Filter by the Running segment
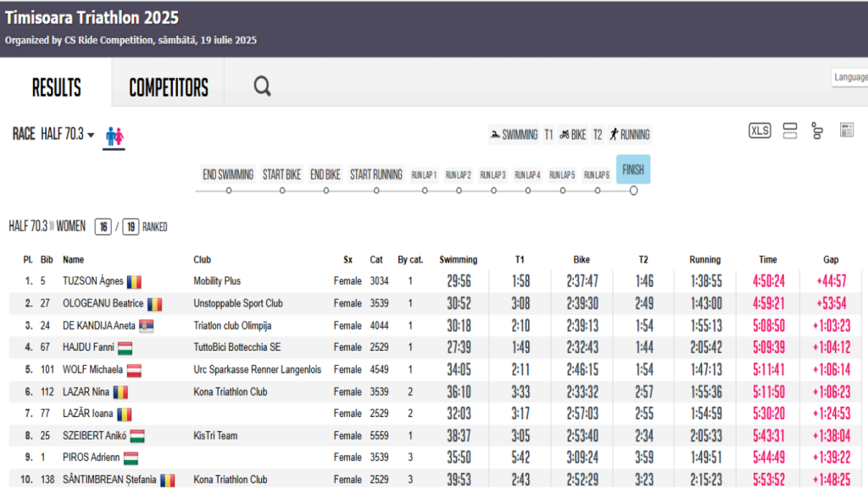 coord(629,135)
